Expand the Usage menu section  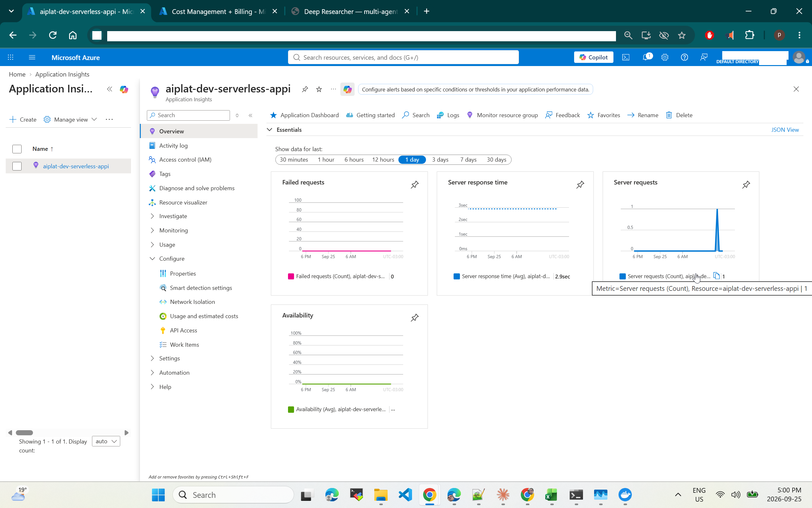[x=152, y=244]
